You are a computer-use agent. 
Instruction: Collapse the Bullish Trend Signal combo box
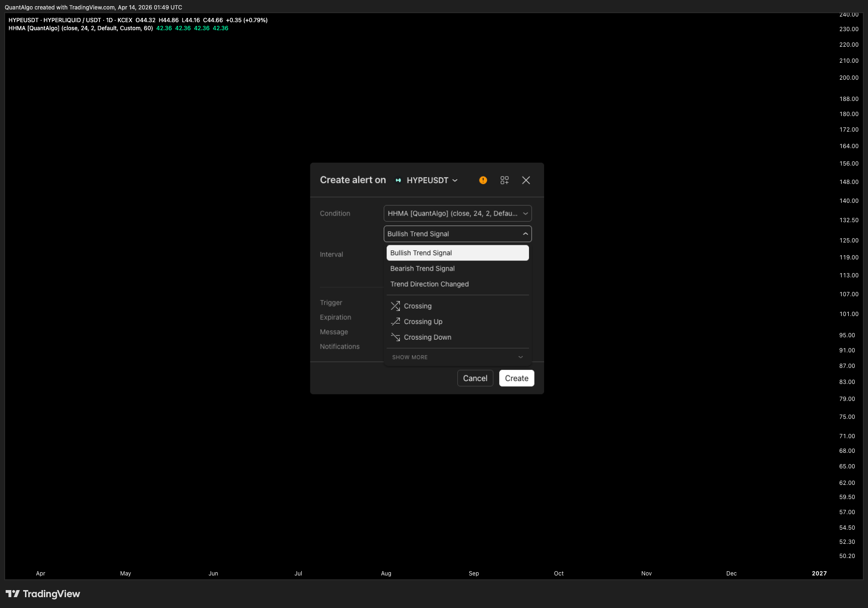point(458,234)
